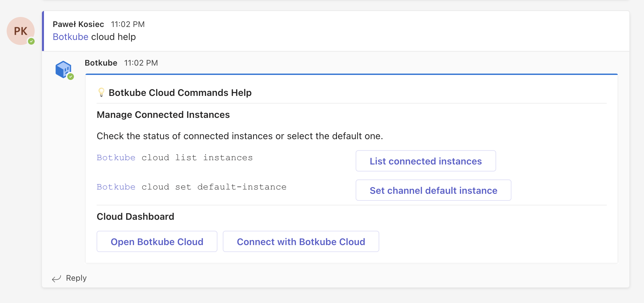
Task: Open the Botkube bot avatar icon
Action: pos(63,69)
